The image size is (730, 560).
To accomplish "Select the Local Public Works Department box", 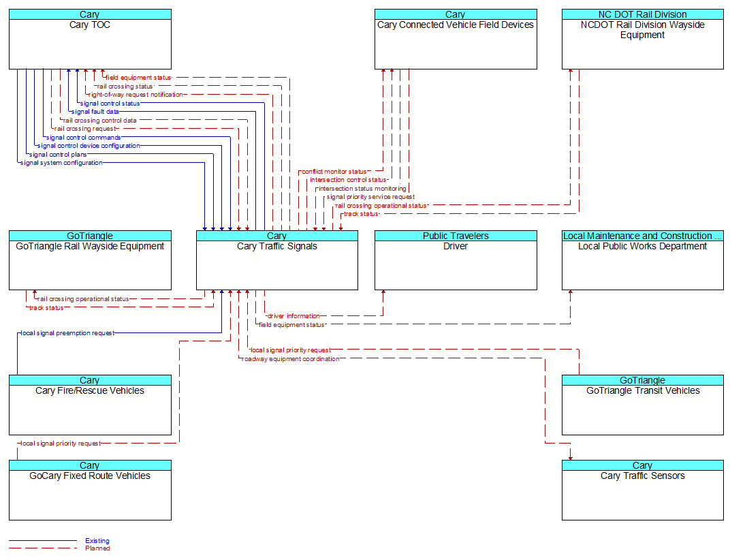I will pyautogui.click(x=642, y=260).
